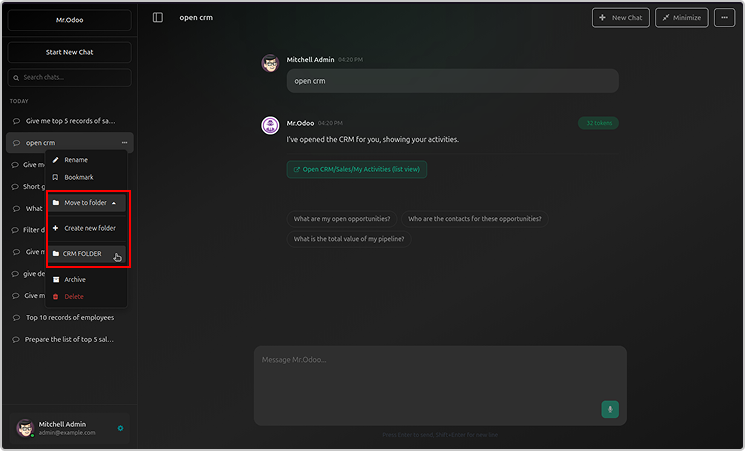Click the microphone voice input button
The image size is (745, 451).
coord(609,409)
